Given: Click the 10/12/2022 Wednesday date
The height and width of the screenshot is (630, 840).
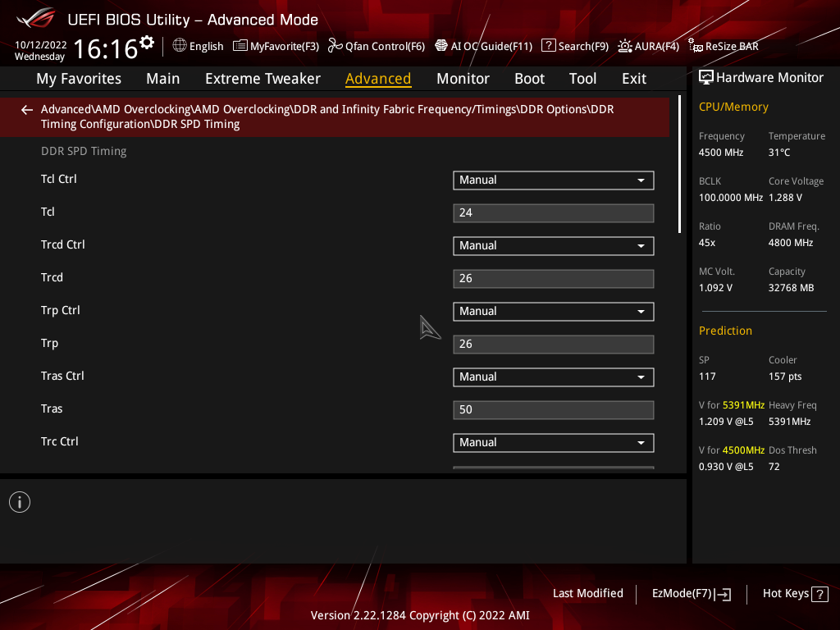Looking at the screenshot, I should (x=40, y=51).
